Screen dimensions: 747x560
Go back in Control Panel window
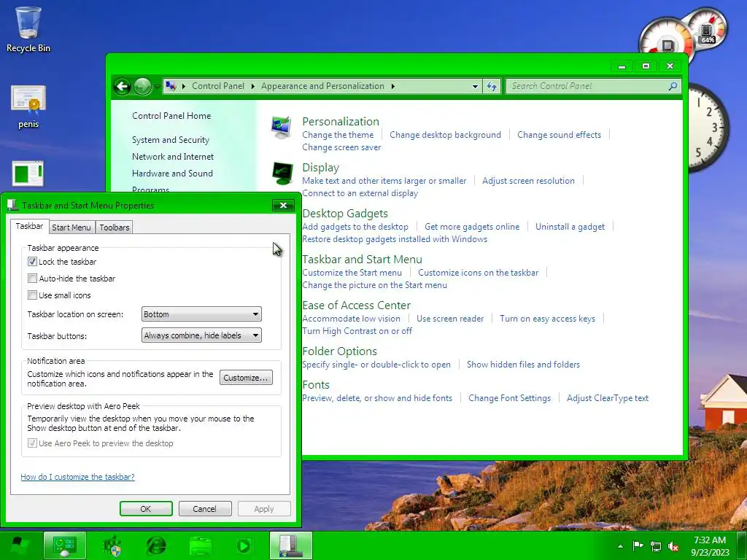pyautogui.click(x=123, y=86)
